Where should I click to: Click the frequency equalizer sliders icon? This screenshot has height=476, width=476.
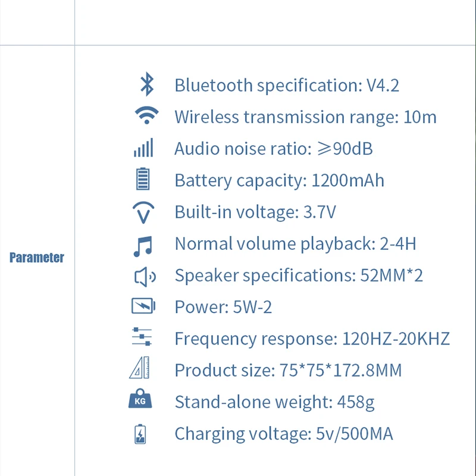point(142,337)
